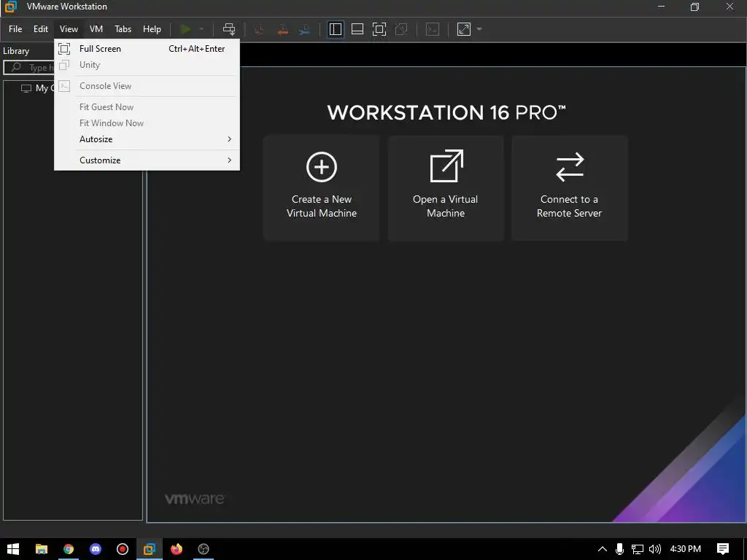Click the stretch guest toolbar icon

(x=463, y=29)
